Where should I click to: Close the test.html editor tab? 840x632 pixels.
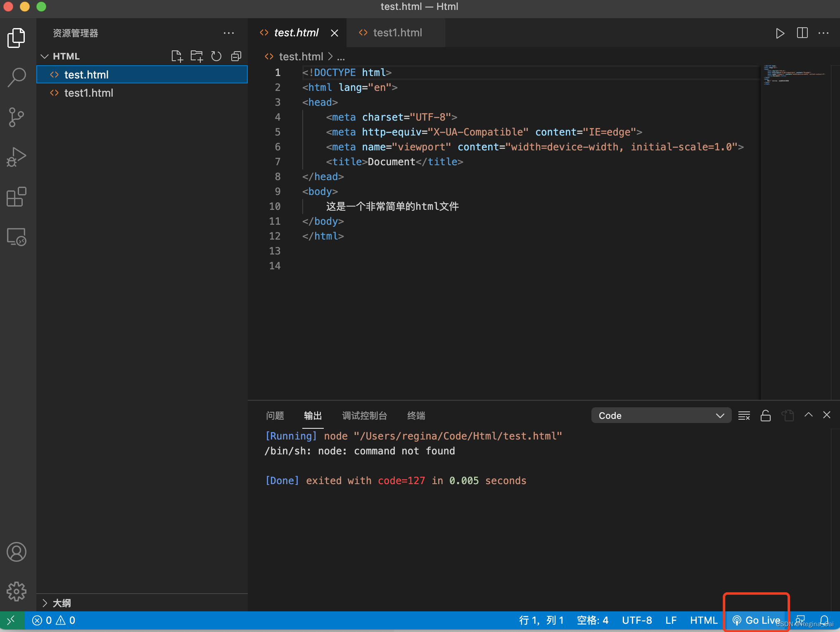(335, 33)
